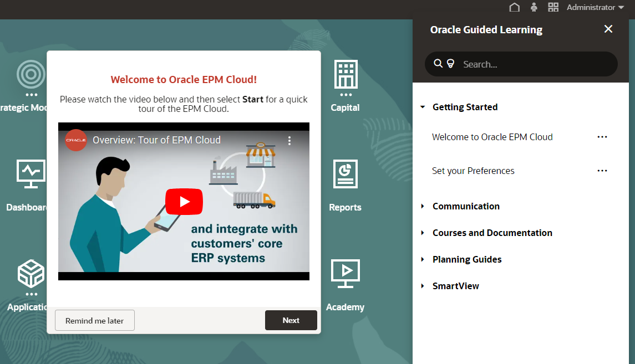Close the Oracle Guided Learning panel
Image resolution: width=635 pixels, height=364 pixels.
pyautogui.click(x=608, y=29)
